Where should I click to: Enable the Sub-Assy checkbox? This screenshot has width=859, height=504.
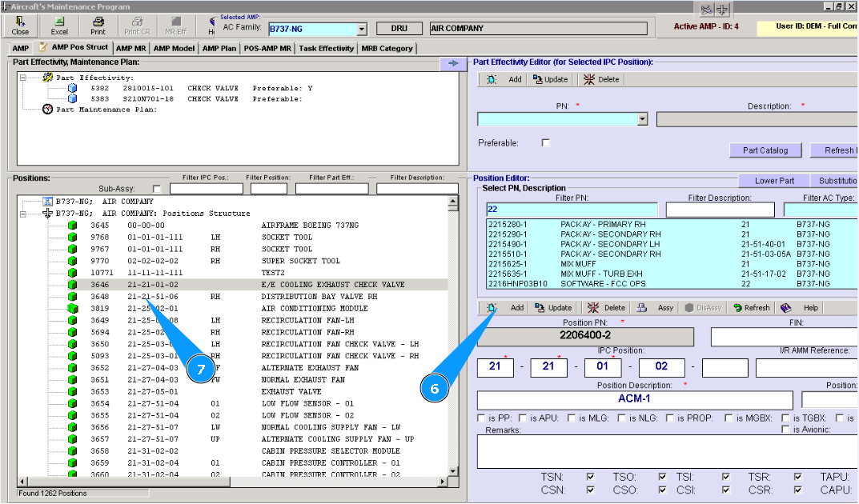pos(156,190)
